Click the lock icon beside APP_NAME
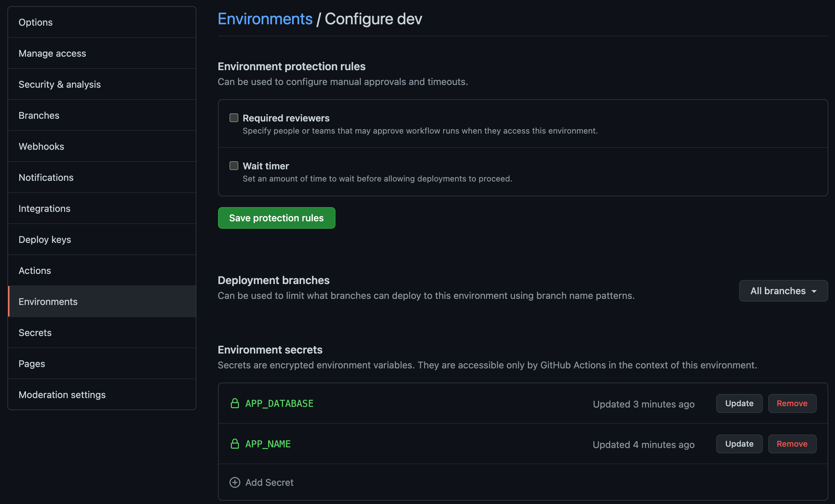The image size is (835, 504). click(x=235, y=444)
